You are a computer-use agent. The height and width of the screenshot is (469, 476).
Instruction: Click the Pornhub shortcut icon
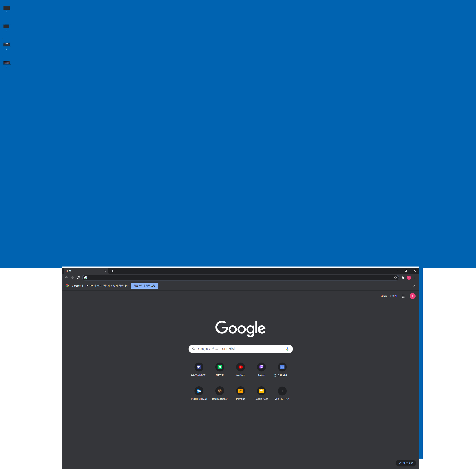pos(240,390)
